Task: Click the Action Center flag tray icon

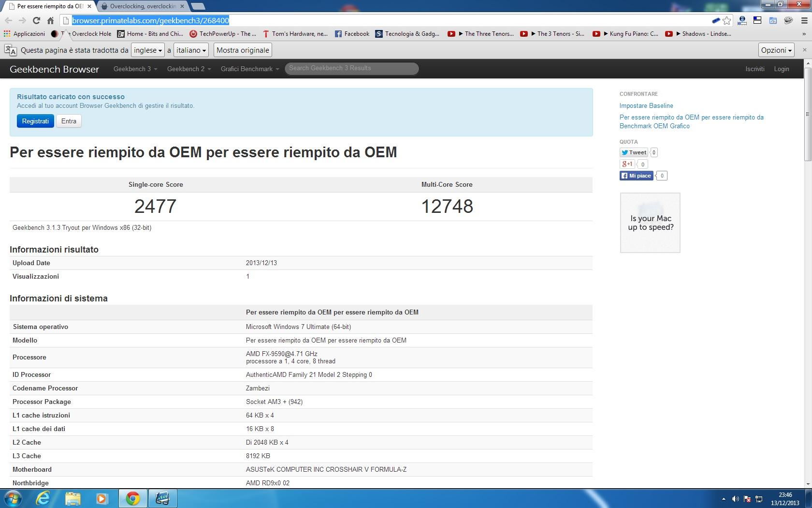Action: point(747,499)
